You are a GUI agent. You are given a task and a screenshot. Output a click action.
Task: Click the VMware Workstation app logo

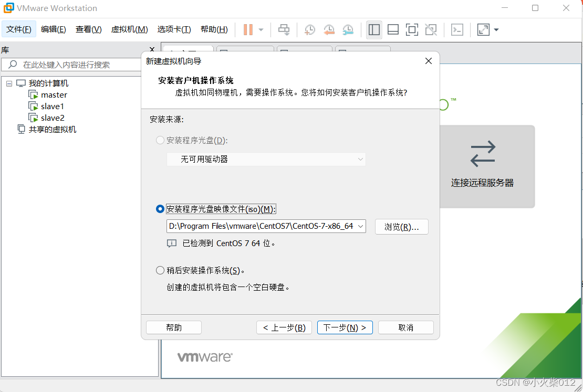coord(8,8)
